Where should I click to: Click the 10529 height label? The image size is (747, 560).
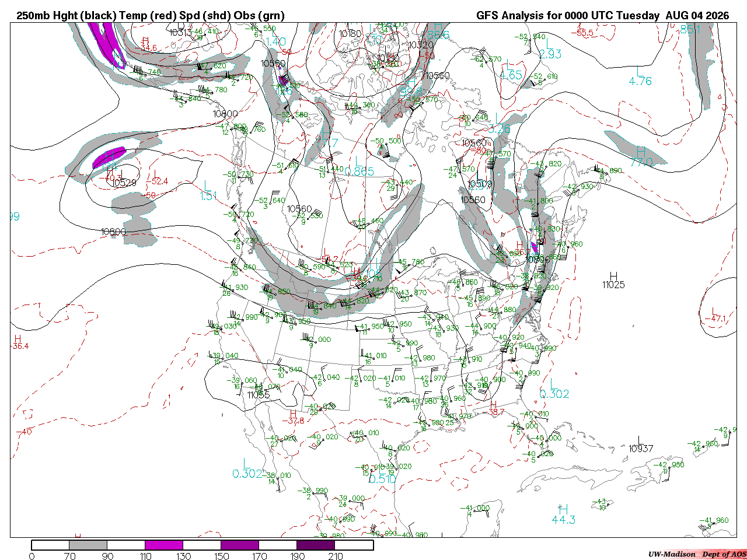click(124, 183)
